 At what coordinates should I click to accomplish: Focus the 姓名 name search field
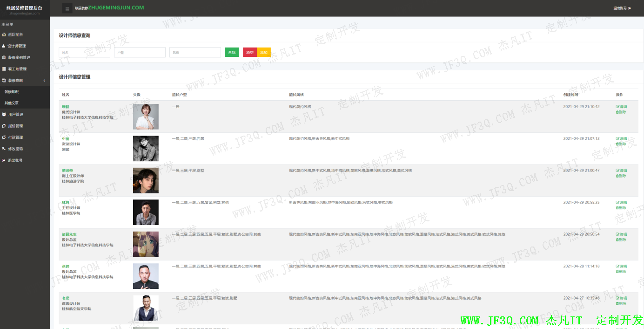point(84,53)
